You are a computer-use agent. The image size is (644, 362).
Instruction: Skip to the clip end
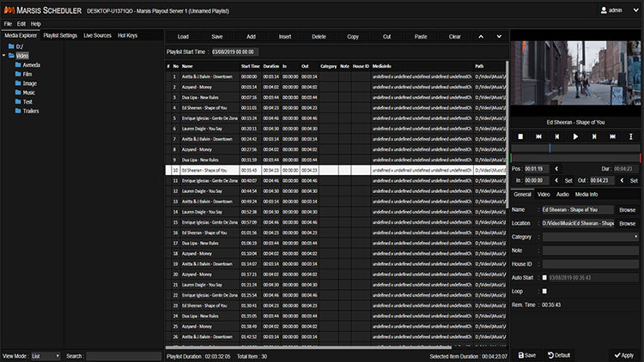point(613,136)
